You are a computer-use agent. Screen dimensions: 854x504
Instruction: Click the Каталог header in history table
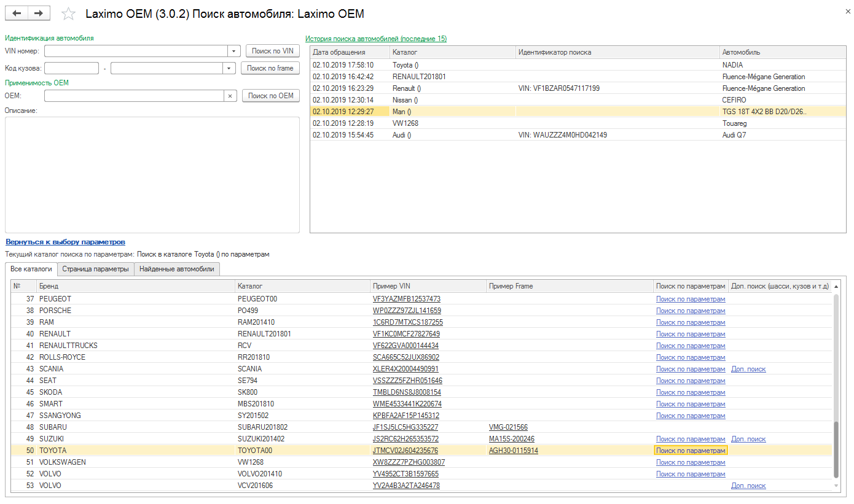[453, 52]
